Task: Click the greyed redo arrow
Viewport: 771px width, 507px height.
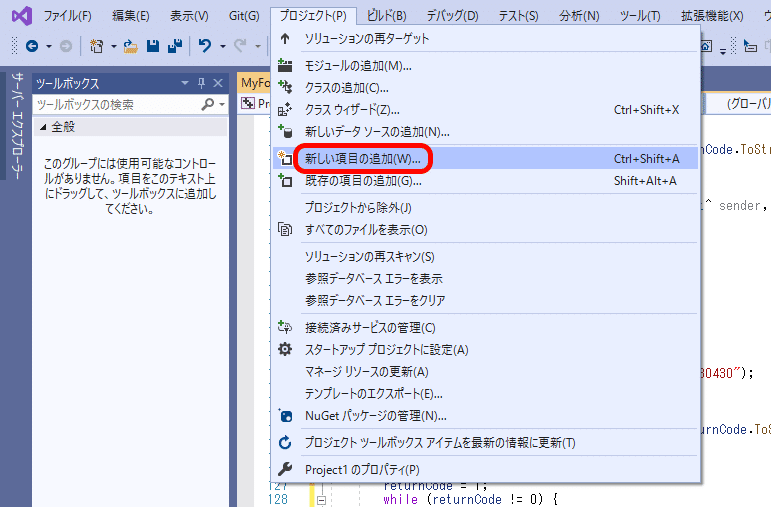Action: [240, 46]
